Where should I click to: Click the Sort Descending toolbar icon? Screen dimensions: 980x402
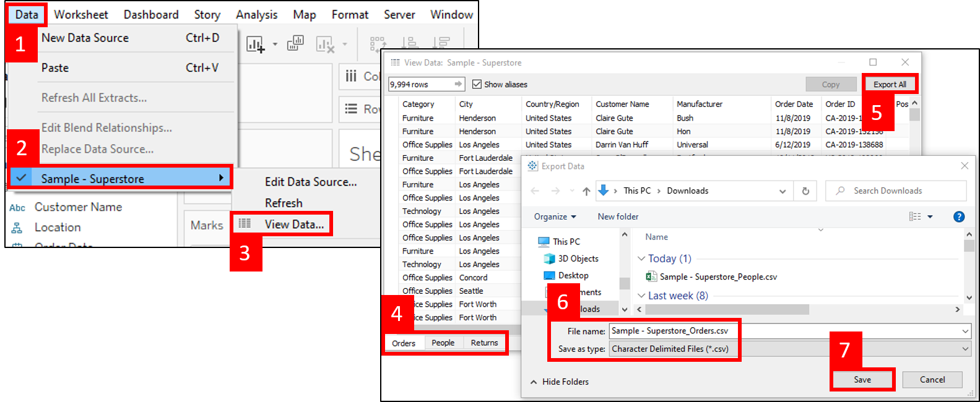441,43
